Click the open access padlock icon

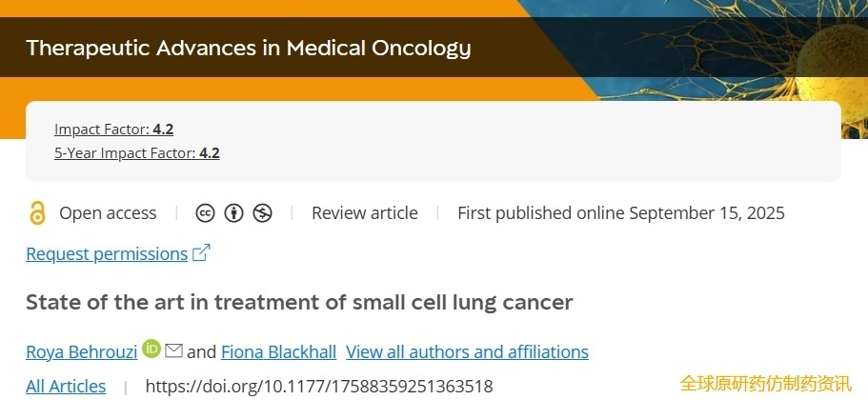[x=37, y=213]
